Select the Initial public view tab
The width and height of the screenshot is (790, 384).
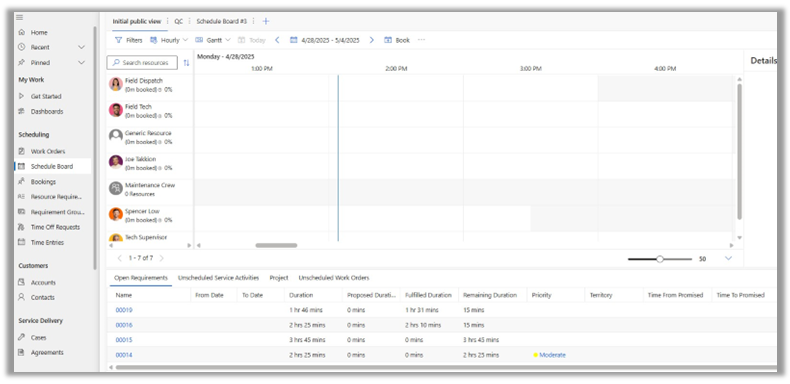(137, 22)
